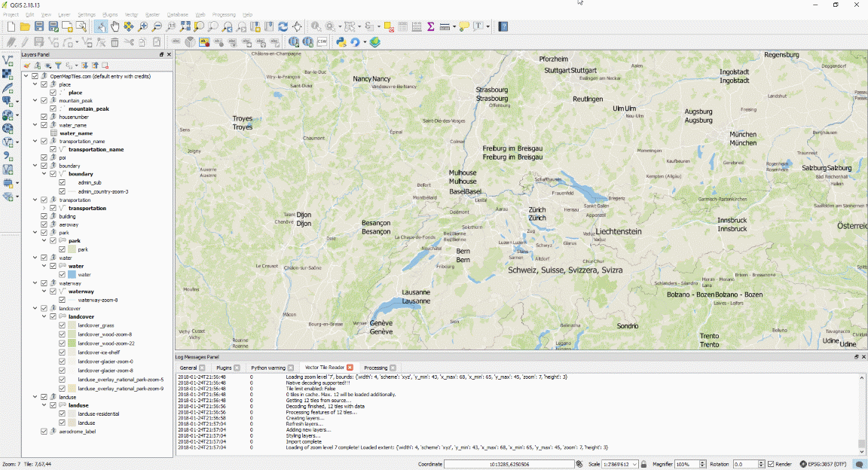Click the Add Vector Layer sidebar icon
The image size is (868, 470).
click(8, 61)
